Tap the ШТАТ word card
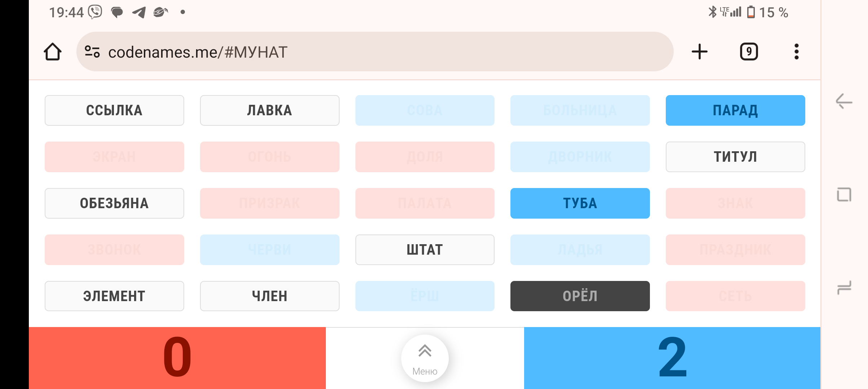This screenshot has width=868, height=389. tap(425, 250)
